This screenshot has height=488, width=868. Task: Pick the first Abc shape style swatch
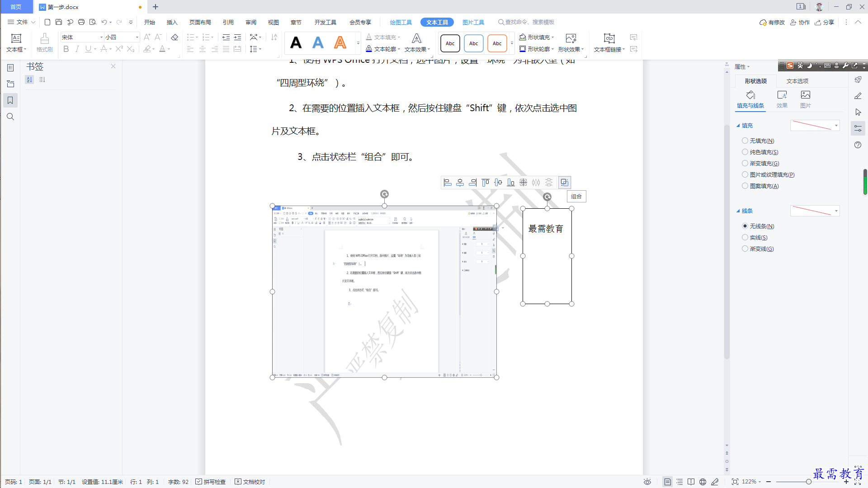click(x=450, y=43)
